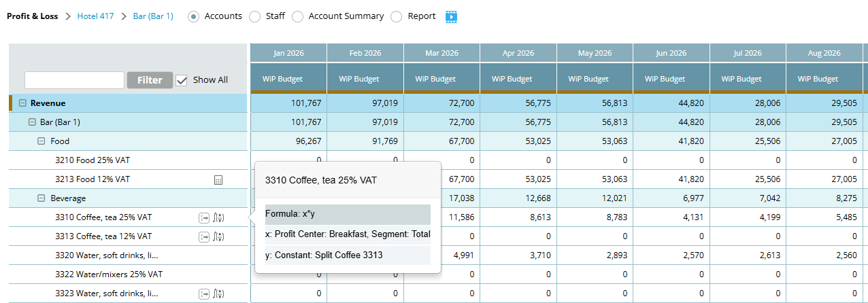This screenshot has width=868, height=303.
Task: Select the Staff radio button
Action: pyautogui.click(x=254, y=16)
